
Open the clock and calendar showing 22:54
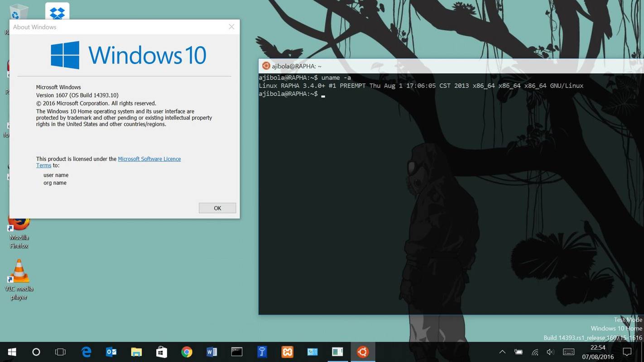[x=598, y=352]
